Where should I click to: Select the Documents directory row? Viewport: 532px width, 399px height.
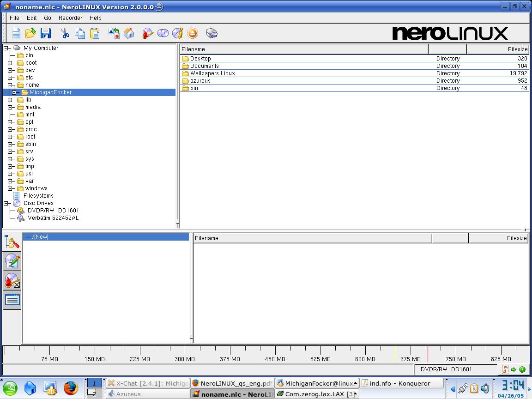355,66
